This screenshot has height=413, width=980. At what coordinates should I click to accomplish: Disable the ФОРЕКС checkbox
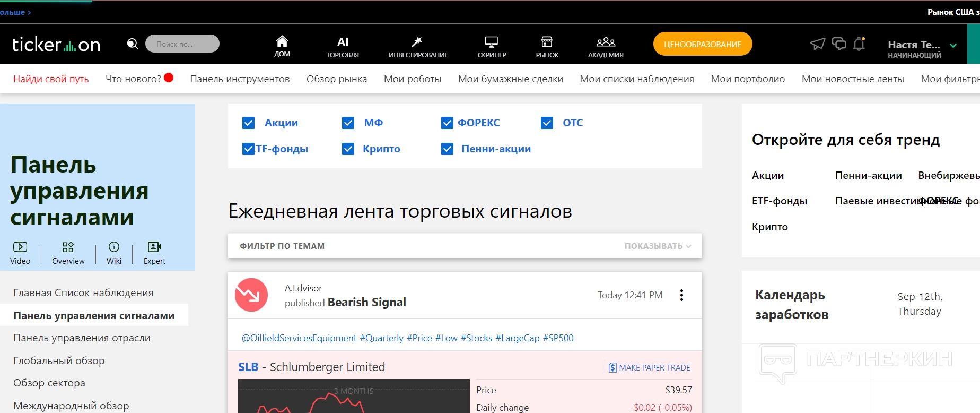[x=447, y=123]
